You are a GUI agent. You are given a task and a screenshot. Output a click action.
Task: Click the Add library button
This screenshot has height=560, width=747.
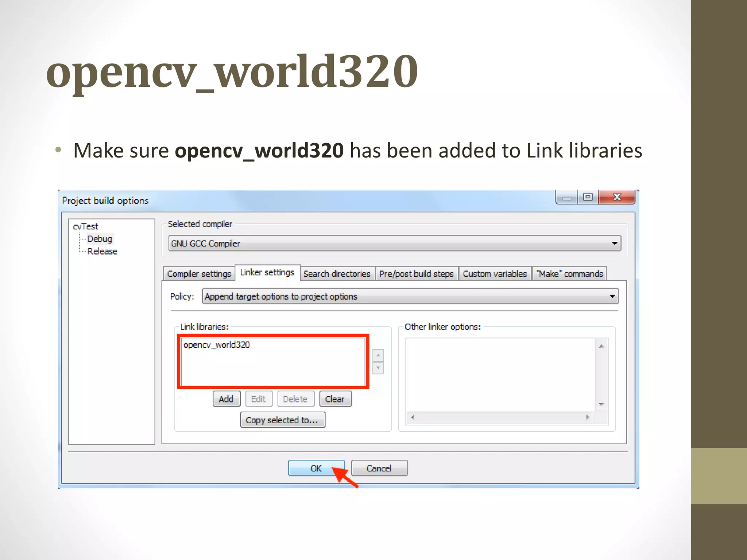point(226,399)
